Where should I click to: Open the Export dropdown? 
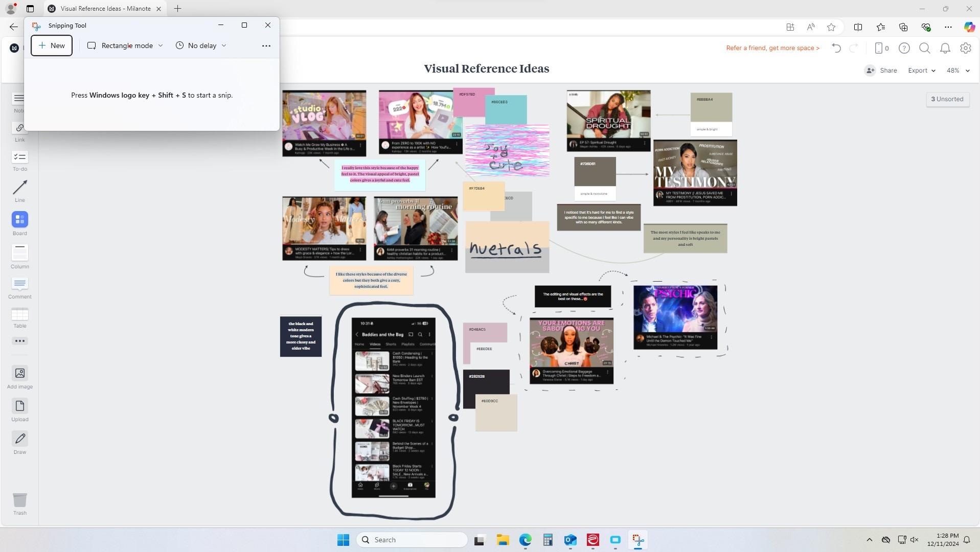click(922, 71)
